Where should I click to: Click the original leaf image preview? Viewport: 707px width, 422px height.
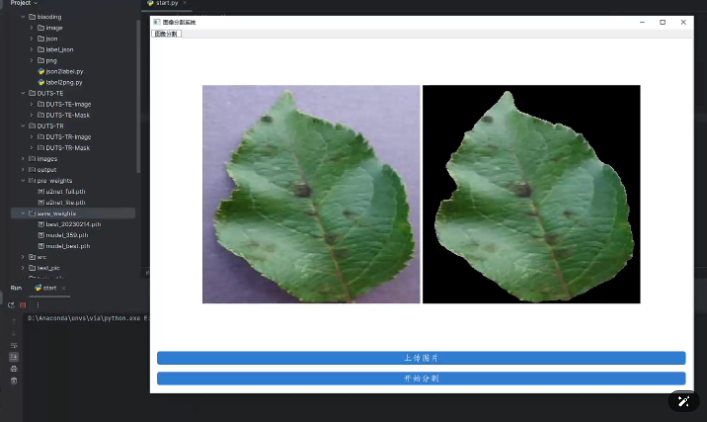point(311,194)
